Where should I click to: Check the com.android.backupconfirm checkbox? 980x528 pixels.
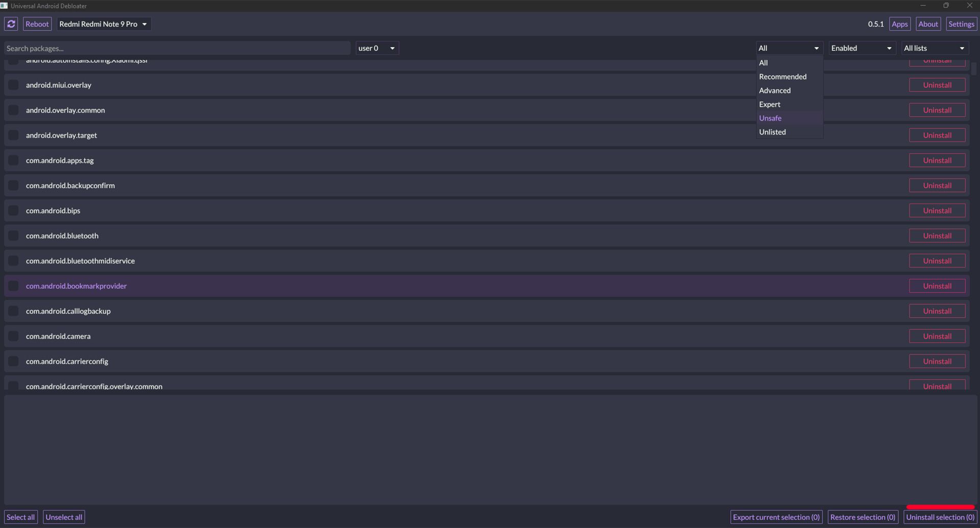pyautogui.click(x=13, y=185)
